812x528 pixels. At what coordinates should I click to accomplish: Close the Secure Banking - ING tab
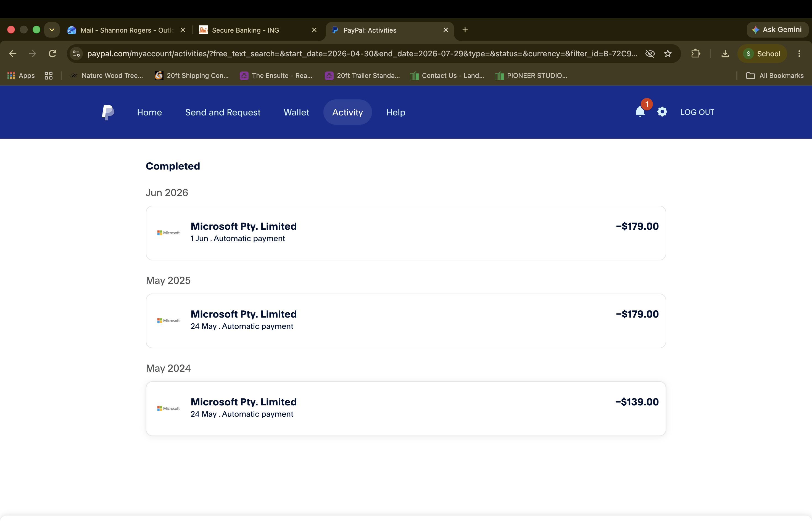click(314, 30)
